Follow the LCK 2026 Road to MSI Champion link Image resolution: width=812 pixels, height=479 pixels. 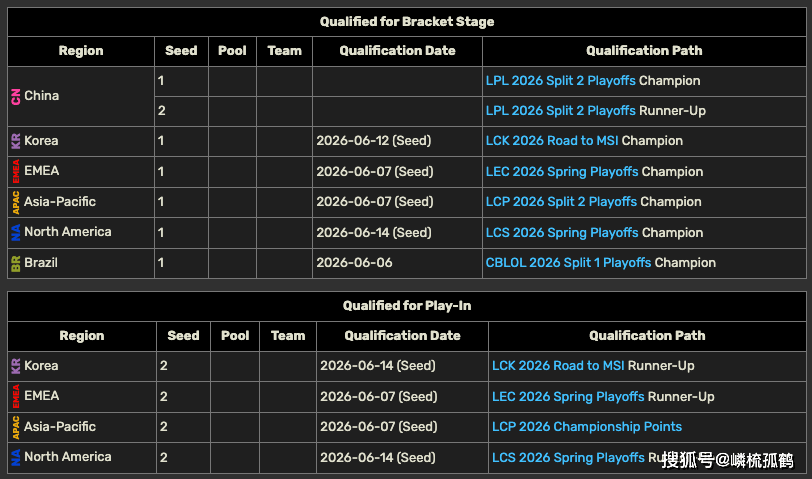[552, 141]
